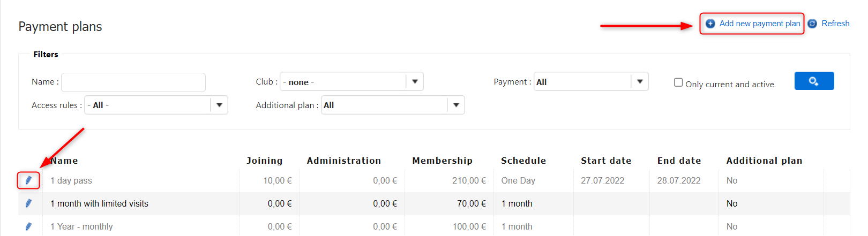Expand the Payment dropdown
This screenshot has height=236, width=868.
tap(640, 82)
